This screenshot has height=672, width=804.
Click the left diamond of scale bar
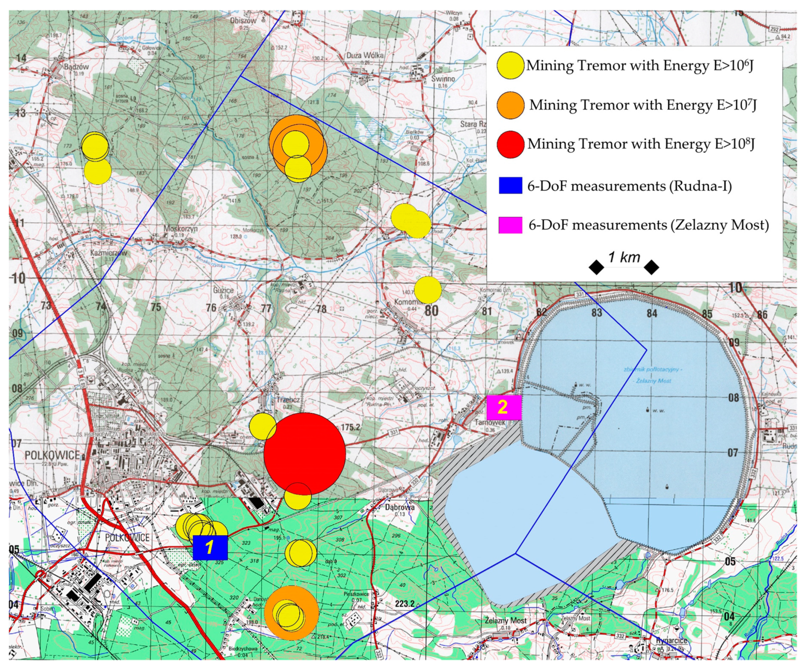point(596,267)
